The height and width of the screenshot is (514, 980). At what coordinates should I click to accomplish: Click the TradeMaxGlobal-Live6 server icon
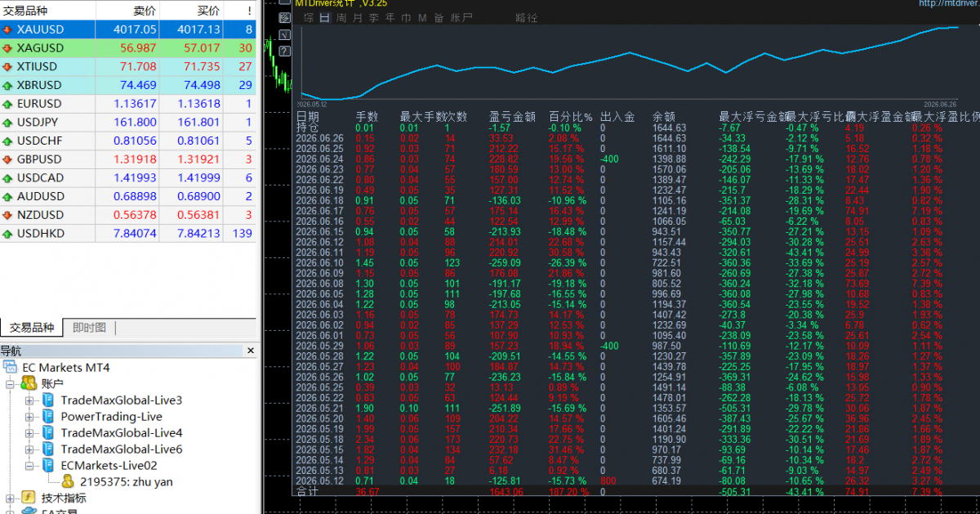click(x=48, y=449)
